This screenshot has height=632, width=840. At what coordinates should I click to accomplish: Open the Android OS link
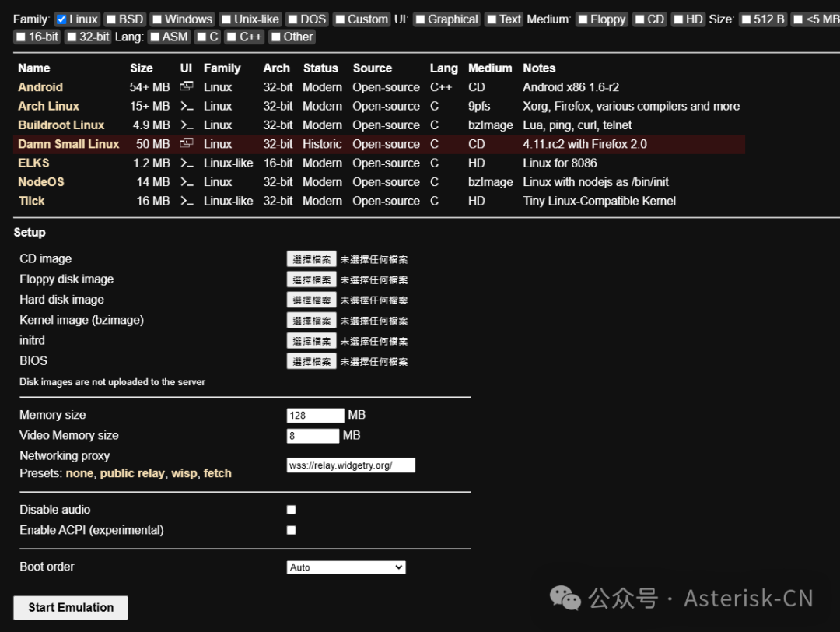click(x=40, y=87)
